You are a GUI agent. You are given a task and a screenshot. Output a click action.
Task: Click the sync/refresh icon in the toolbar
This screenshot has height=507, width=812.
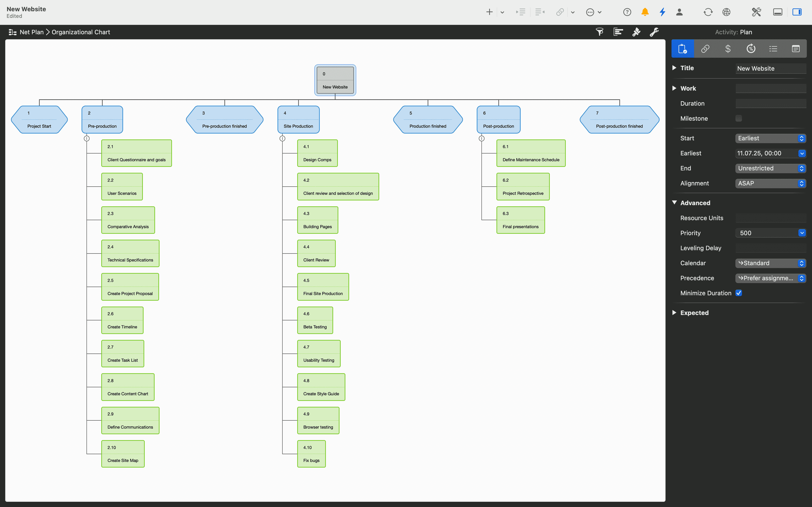[x=708, y=12]
